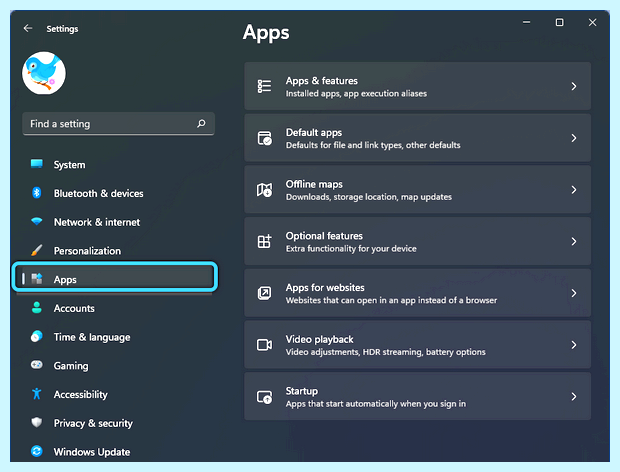Click the Offline maps icon
Screen dimensions: 620x472
(265, 190)
